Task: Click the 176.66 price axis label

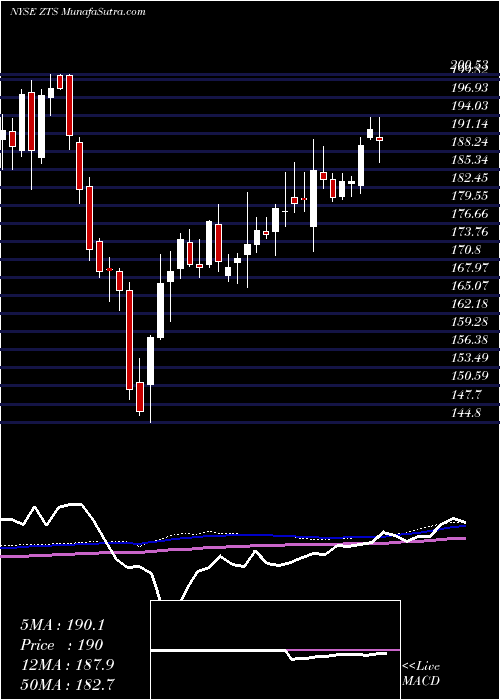Action: point(469,214)
